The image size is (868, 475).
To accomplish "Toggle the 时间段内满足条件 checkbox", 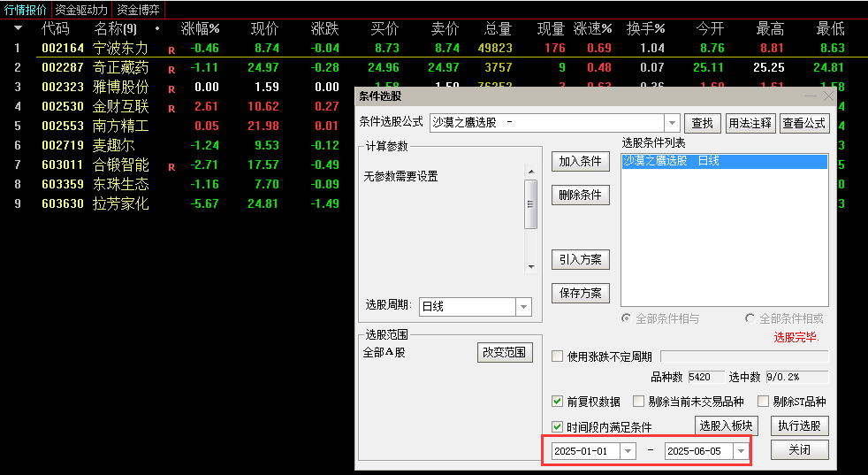I will click(x=558, y=426).
